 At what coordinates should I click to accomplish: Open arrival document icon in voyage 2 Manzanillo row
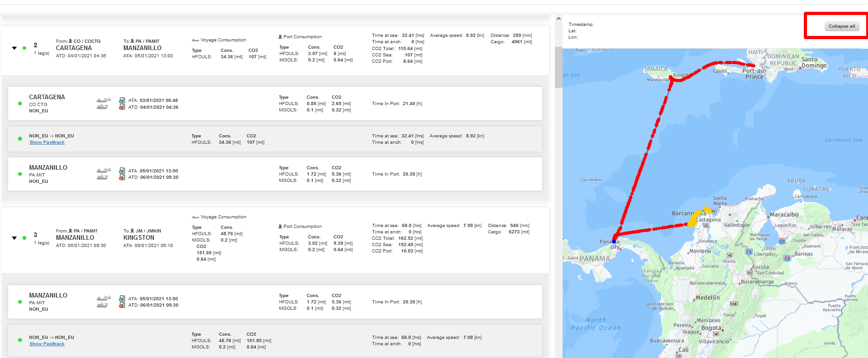click(122, 171)
